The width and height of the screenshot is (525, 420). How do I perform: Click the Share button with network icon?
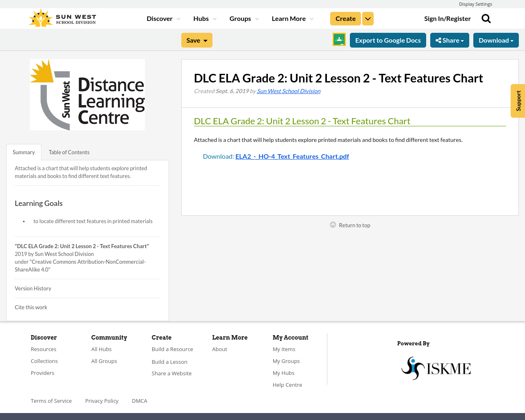coord(450,40)
